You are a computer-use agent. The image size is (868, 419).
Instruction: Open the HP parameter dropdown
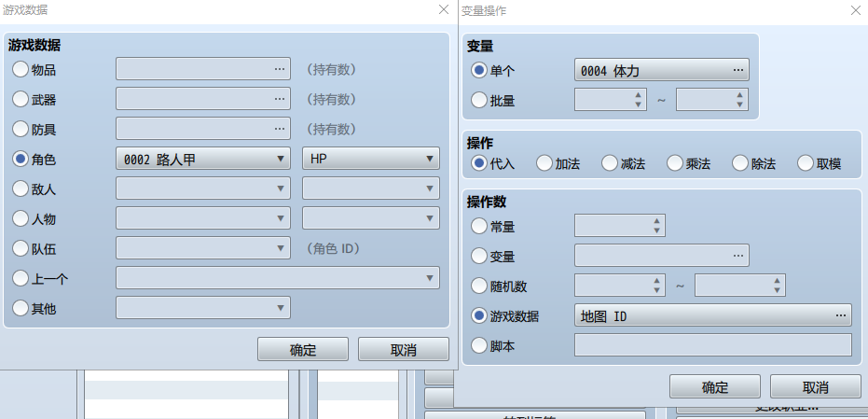point(371,159)
